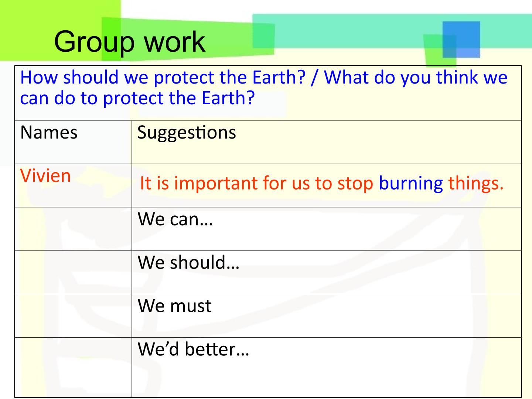Image resolution: width=532 pixels, height=399 pixels.
Task: Click the empty name cell beside 'We can…'
Action: click(73, 229)
